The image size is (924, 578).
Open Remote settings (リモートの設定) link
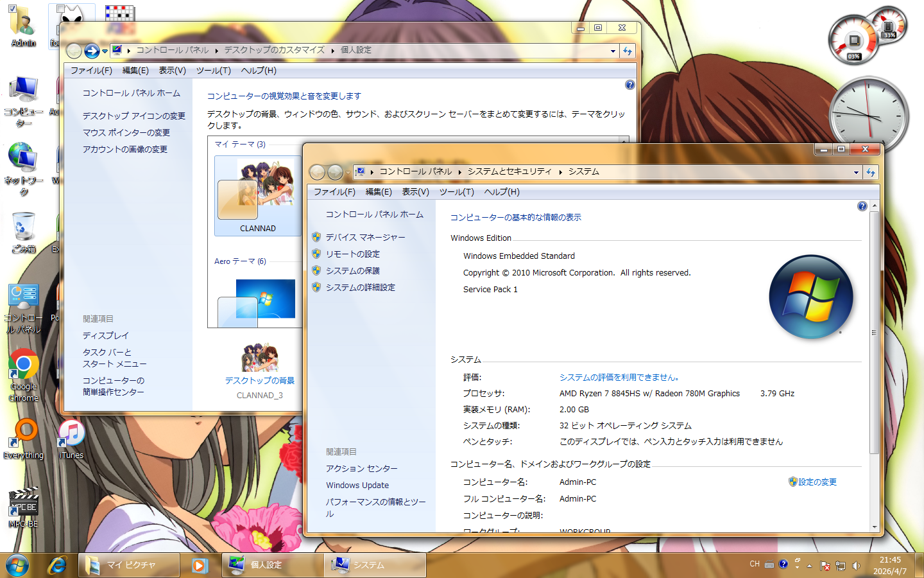tap(352, 254)
